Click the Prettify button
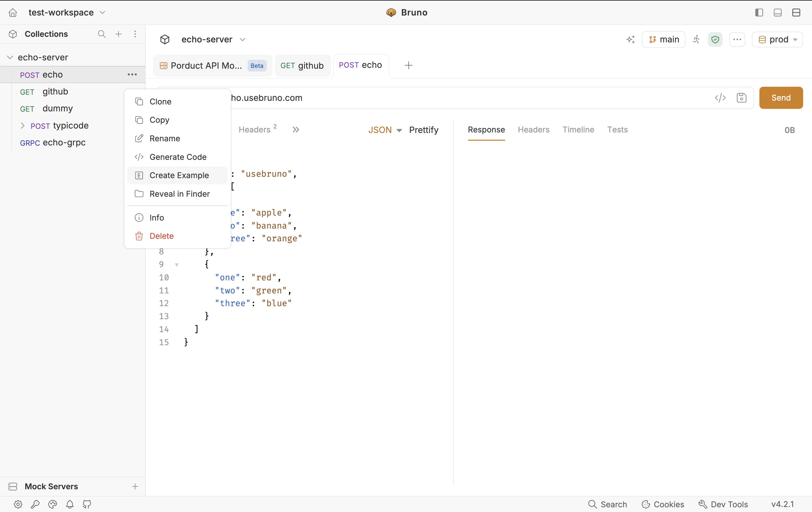 click(x=423, y=130)
